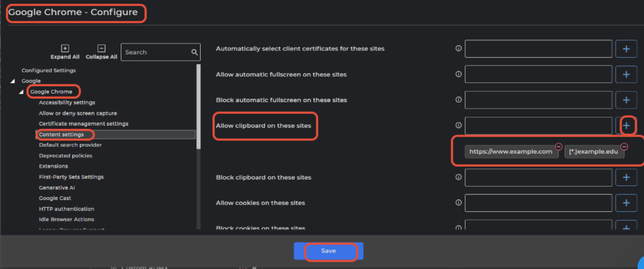The image size is (644, 269).
Task: Collapse the Google Chrome tree node
Action: point(23,92)
